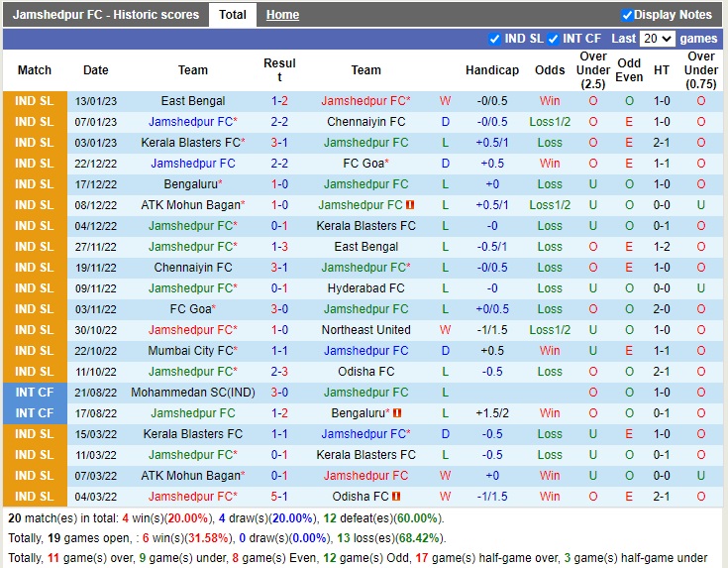The image size is (728, 568).
Task: Click red card icon next to Bengaluru on 17/08/22
Action: coord(397,413)
